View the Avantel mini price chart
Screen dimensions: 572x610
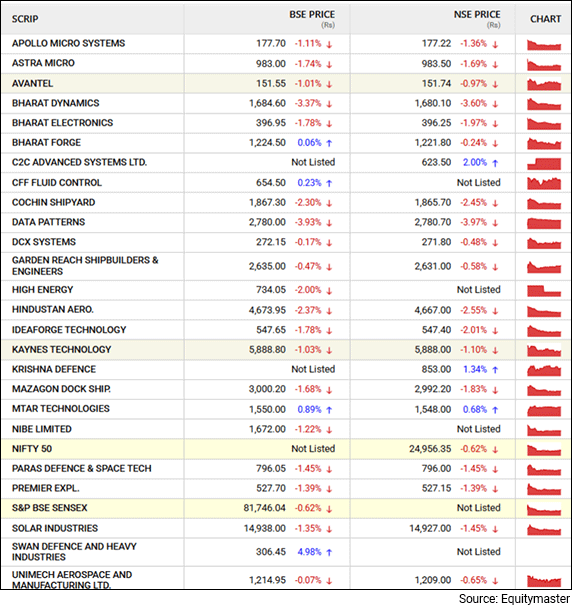[544, 84]
